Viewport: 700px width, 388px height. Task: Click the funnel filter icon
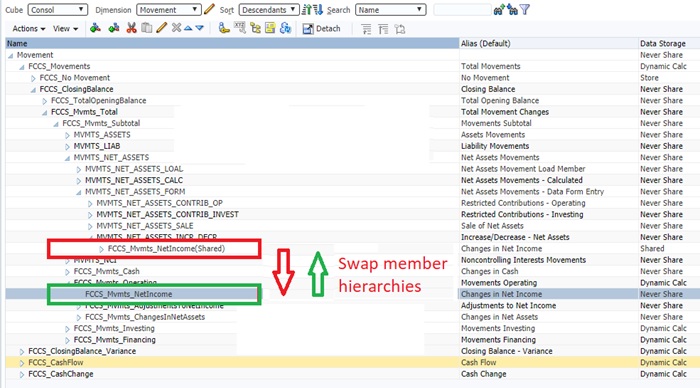coord(525,9)
